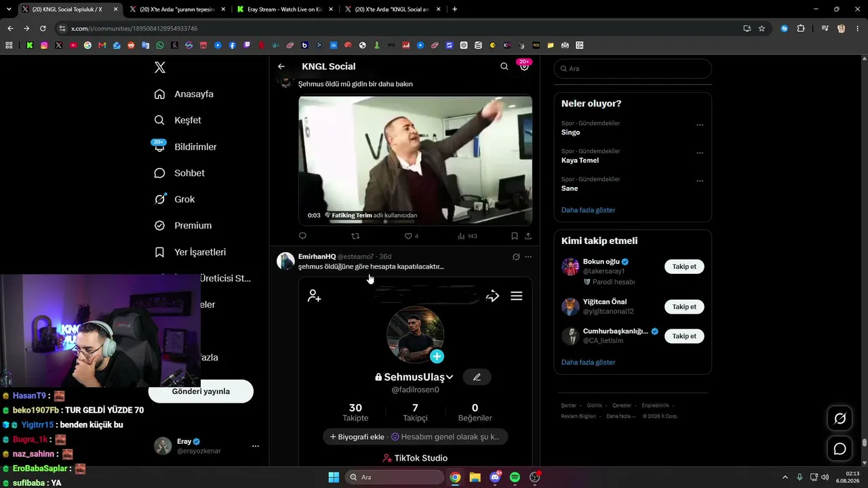Follow Cumhurbaşkanlığı account with Takip et
The image size is (868, 488).
coord(684,336)
